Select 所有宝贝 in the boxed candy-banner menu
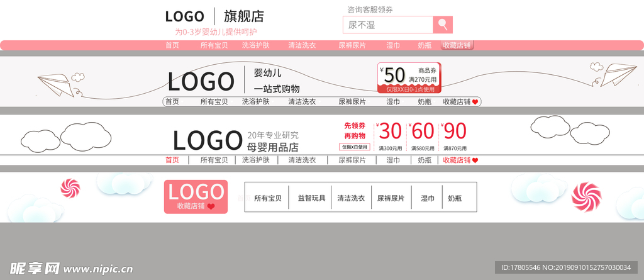Screen dimensions: 644x280 (268, 198)
